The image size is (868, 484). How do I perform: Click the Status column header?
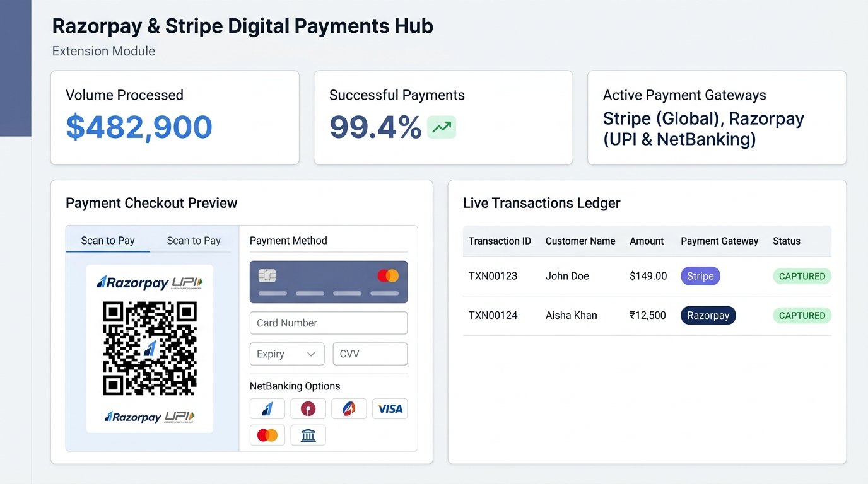(787, 241)
